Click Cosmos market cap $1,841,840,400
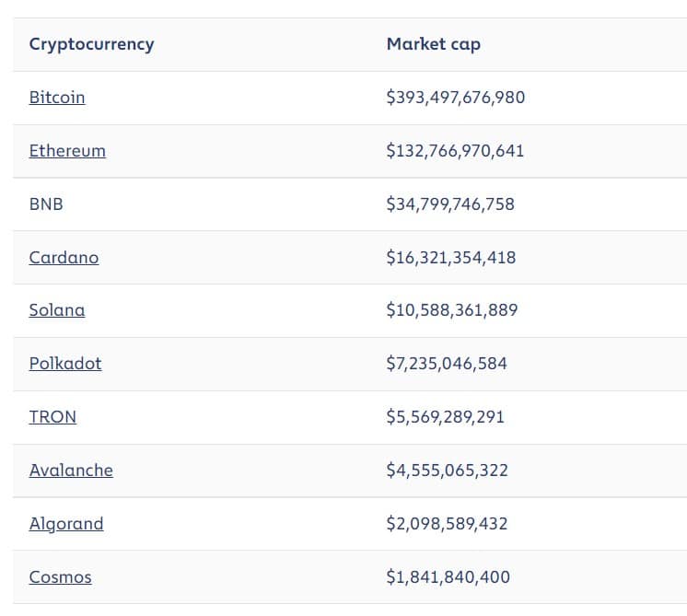This screenshot has width=687, height=616. 448,577
